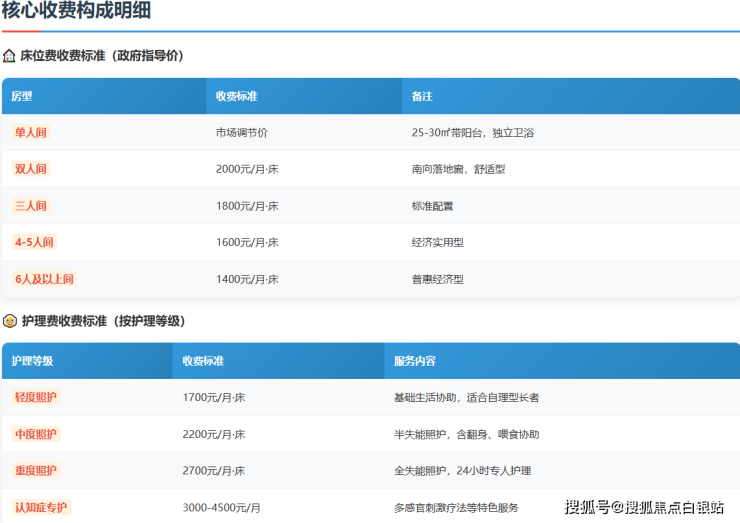Image resolution: width=740 pixels, height=523 pixels.
Task: Click the 2000元/月·床 price cell
Action: [x=247, y=169]
